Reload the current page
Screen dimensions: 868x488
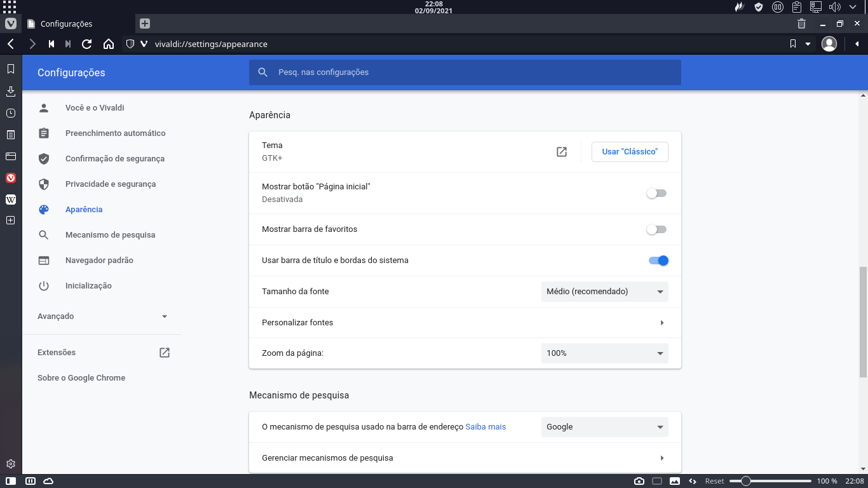87,44
